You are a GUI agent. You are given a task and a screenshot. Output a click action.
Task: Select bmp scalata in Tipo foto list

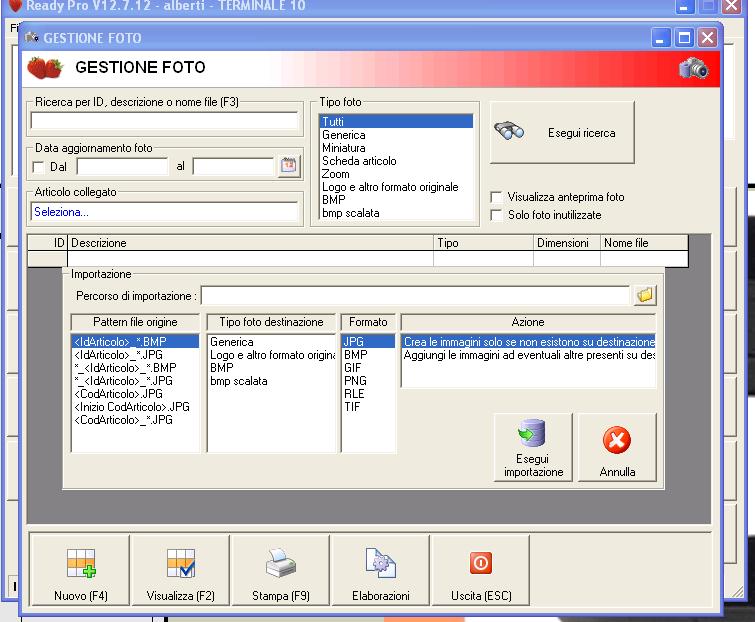point(395,213)
